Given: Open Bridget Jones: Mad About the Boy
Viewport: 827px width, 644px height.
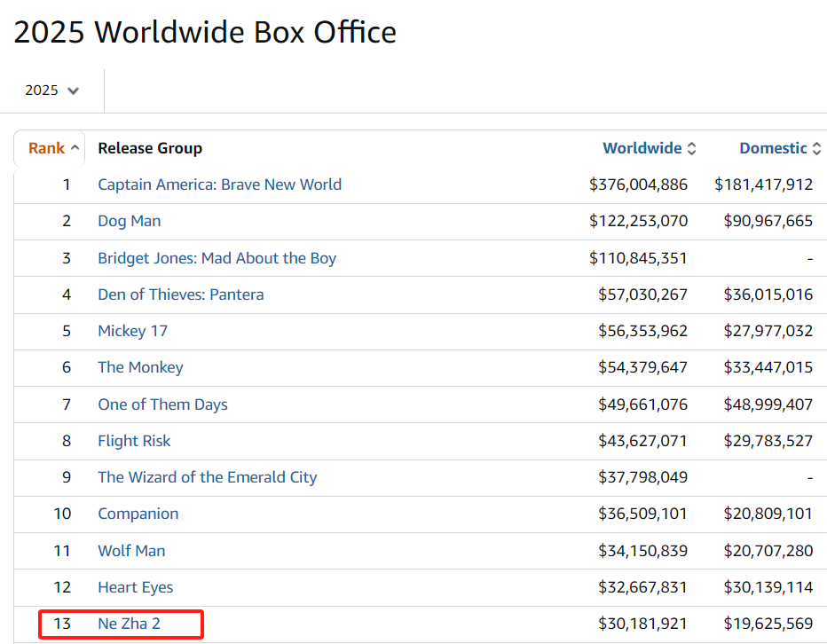Looking at the screenshot, I should [x=217, y=258].
